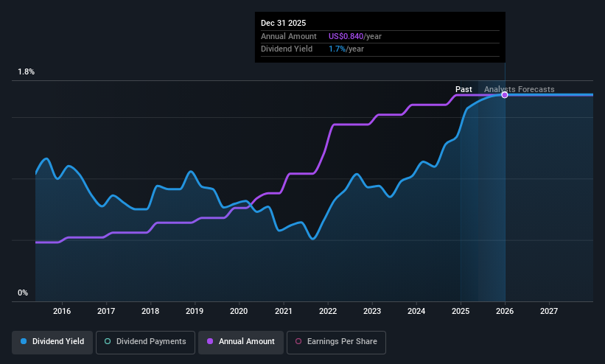
Task: Click the 2027 x-axis label
Action: (x=549, y=311)
